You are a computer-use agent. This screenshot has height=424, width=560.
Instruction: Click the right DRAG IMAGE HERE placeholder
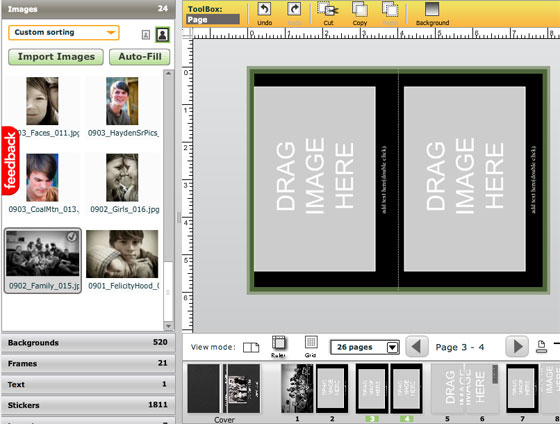[465, 179]
